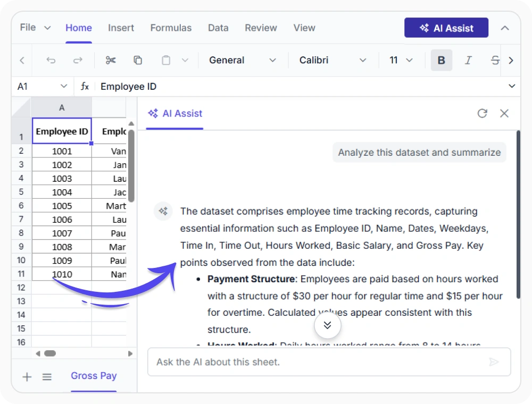Open the A1 name box dropdown

[64, 86]
